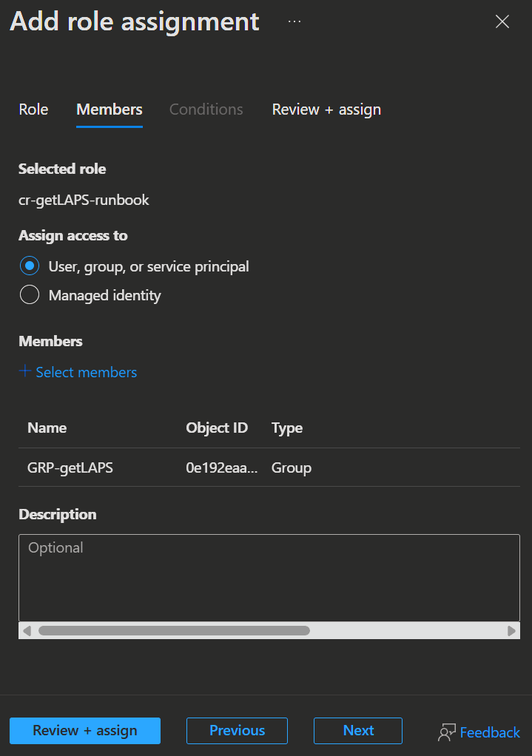
Task: Click the Object ID column header
Action: point(217,428)
